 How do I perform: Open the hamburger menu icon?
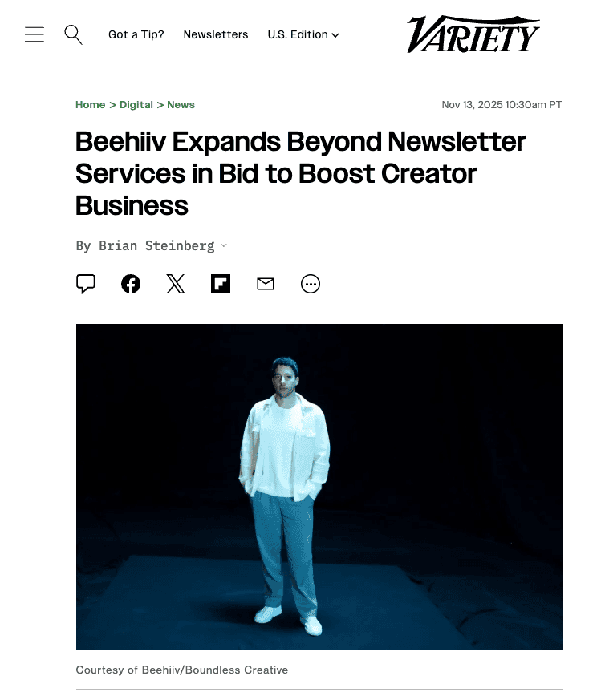(35, 34)
